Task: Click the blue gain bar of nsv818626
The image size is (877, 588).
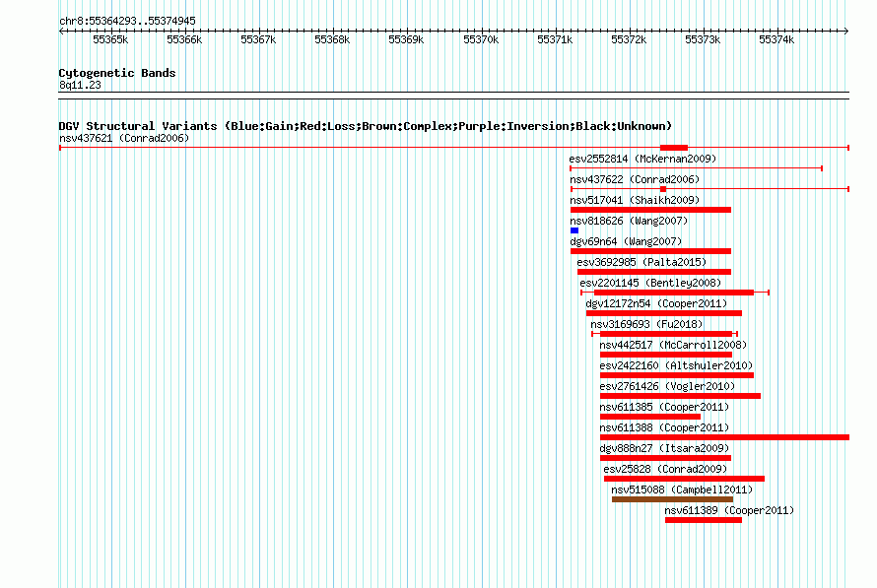Action: coord(574,230)
